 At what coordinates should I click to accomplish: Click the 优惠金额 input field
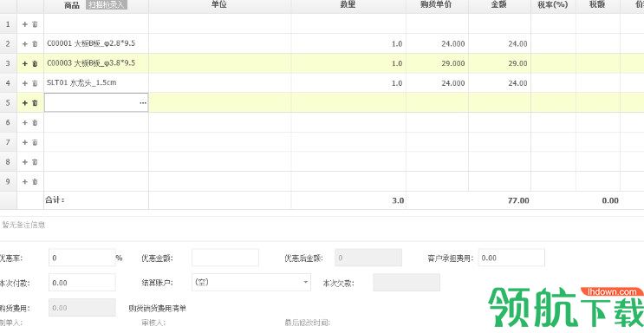tap(225, 258)
